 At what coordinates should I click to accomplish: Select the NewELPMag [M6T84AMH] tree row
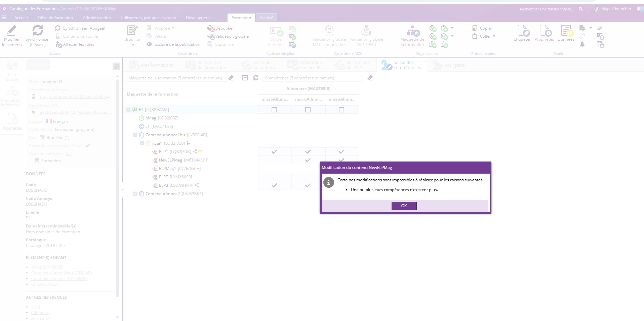click(x=184, y=160)
